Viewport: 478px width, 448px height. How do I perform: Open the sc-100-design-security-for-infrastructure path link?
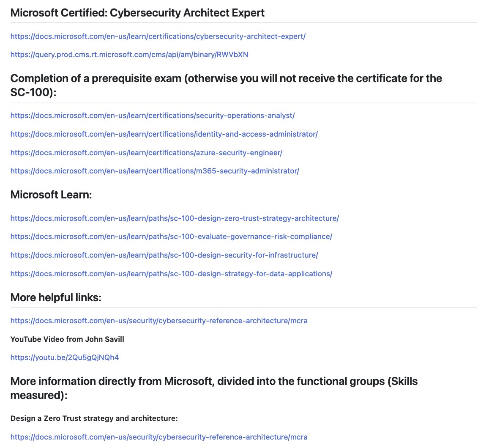pyautogui.click(x=164, y=255)
